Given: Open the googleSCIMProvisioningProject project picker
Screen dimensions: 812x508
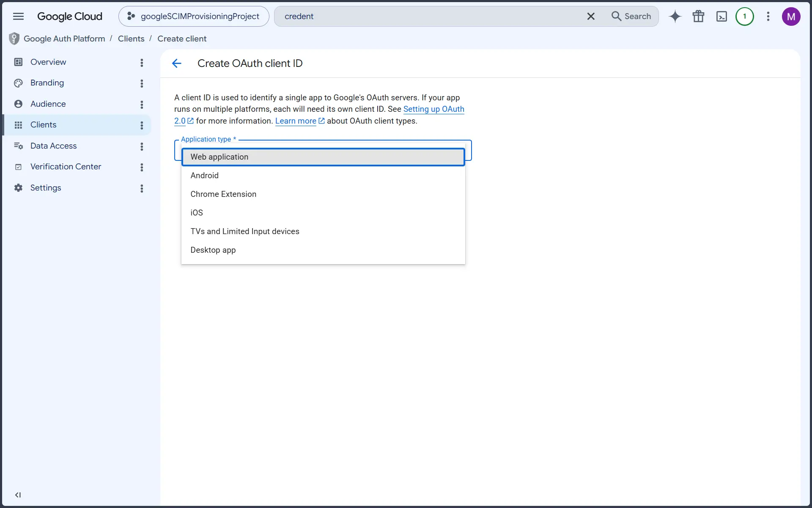Looking at the screenshot, I should point(194,16).
